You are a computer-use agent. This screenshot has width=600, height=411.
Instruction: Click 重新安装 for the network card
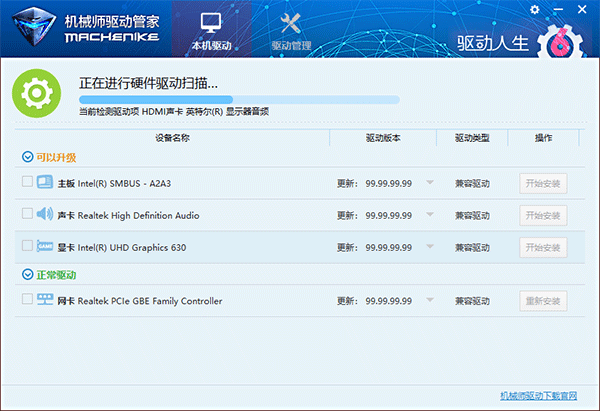[543, 301]
